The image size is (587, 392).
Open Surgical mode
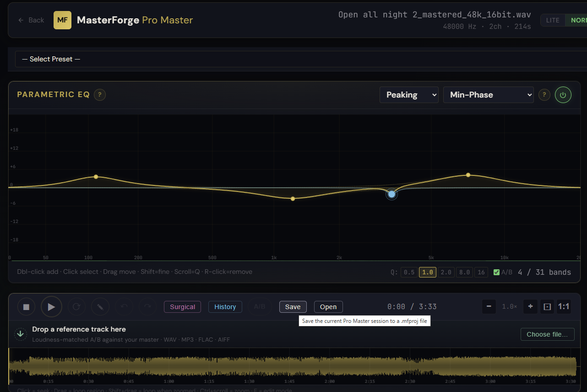[182, 307]
